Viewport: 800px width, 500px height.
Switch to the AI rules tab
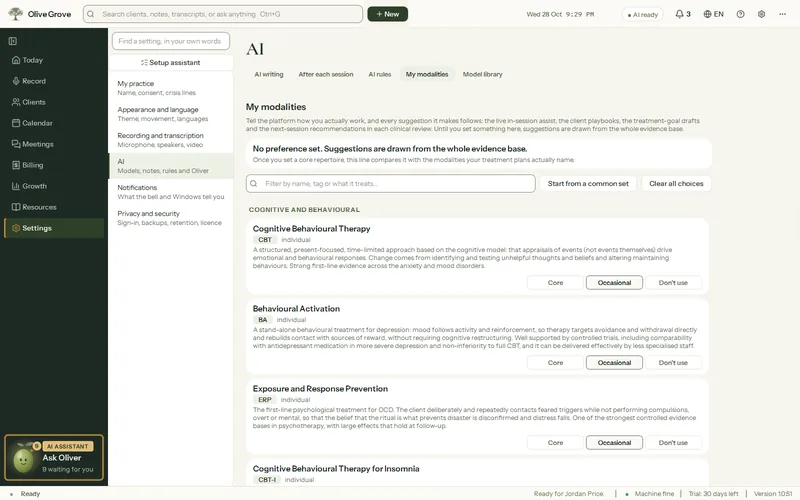pos(380,74)
